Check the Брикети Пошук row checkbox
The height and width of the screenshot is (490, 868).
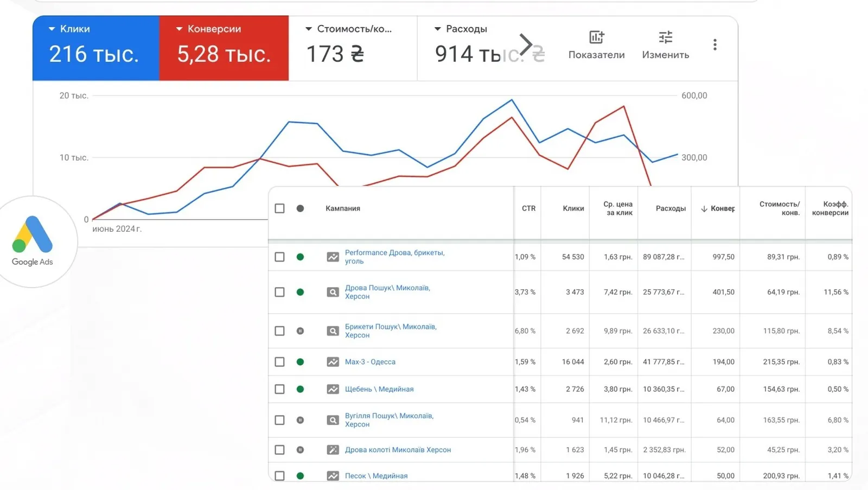coord(279,331)
